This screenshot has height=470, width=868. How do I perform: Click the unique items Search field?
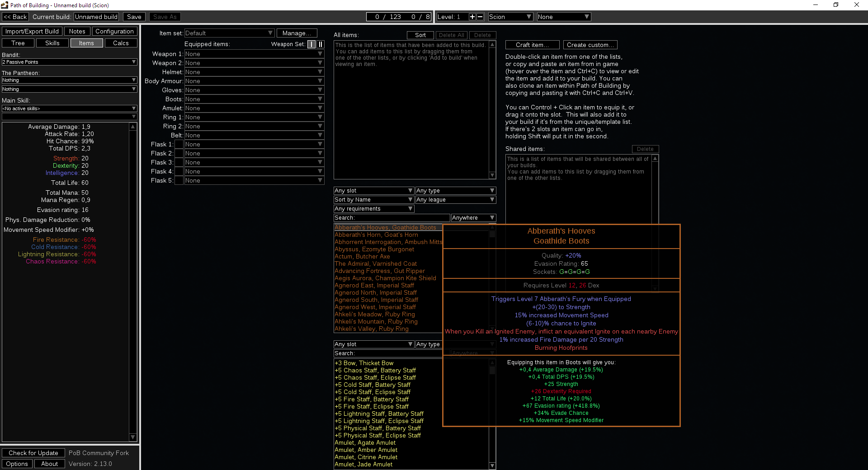click(392, 218)
